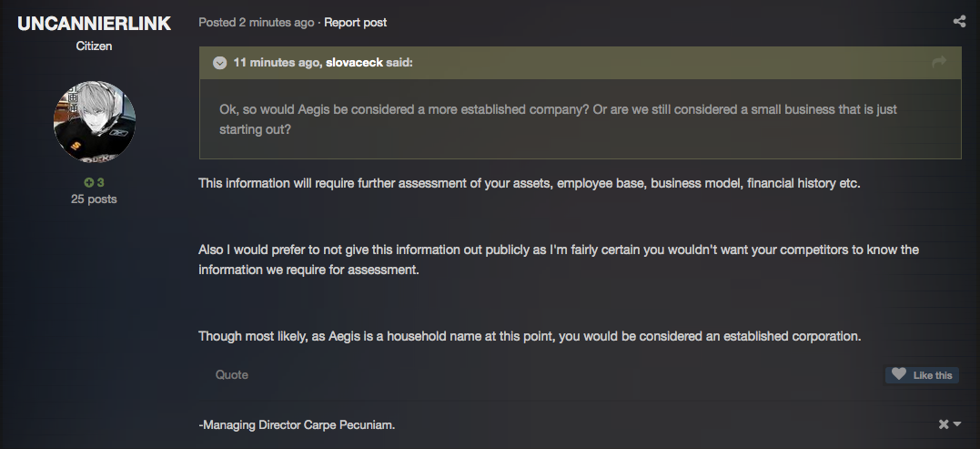Click the Citizen rank label
980x449 pixels.
point(94,46)
